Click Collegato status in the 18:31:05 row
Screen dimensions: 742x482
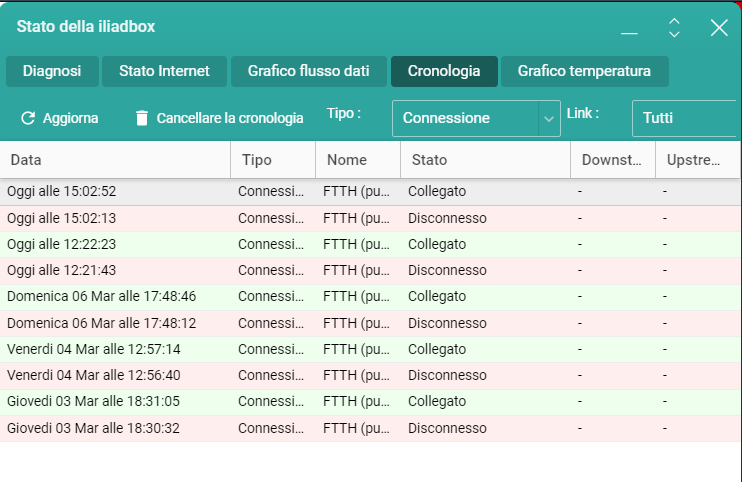(437, 402)
